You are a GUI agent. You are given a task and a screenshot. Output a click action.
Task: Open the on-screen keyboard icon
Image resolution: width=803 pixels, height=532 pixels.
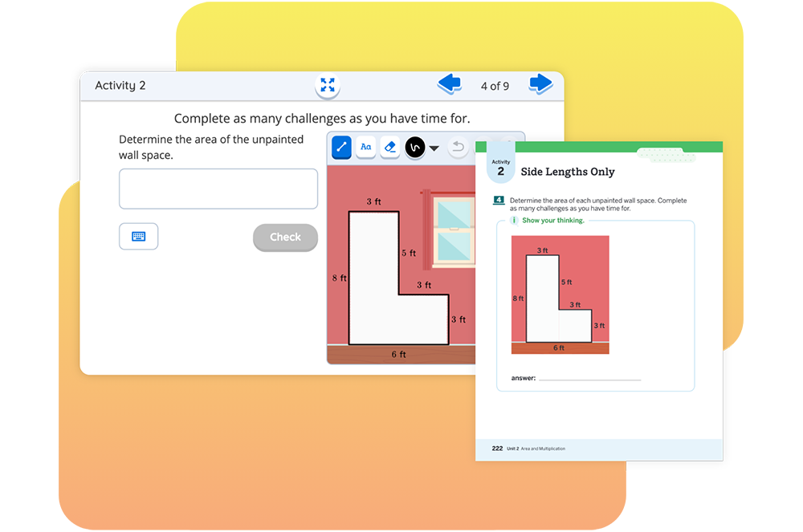[x=138, y=236]
